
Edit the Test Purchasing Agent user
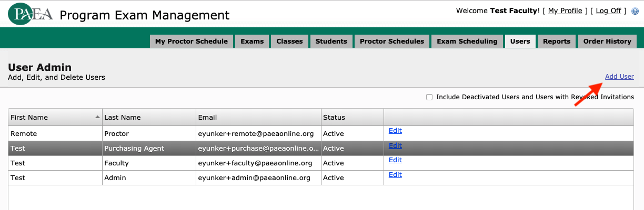[x=395, y=146]
